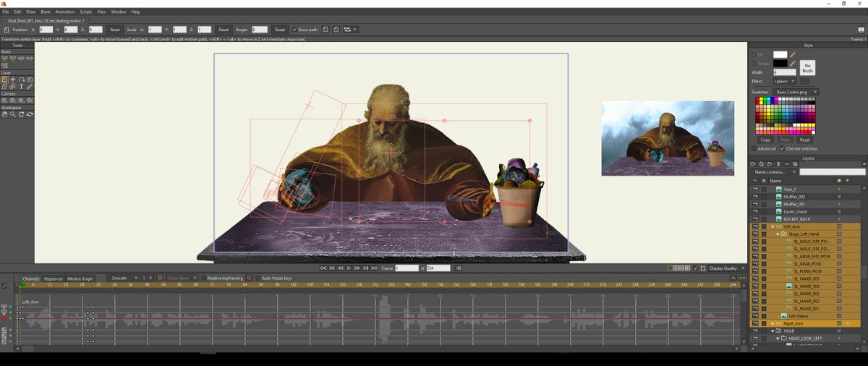This screenshot has height=366, width=868.
Task: Click the Reset button after Angle field
Action: pyautogui.click(x=279, y=30)
